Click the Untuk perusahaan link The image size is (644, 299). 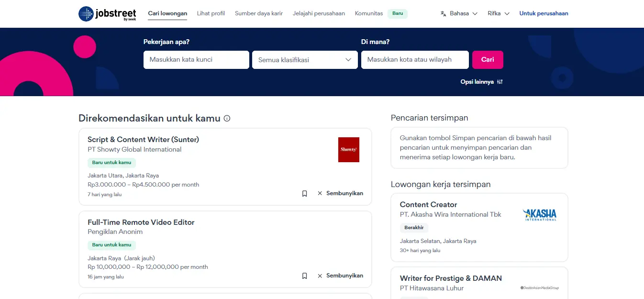[544, 13]
